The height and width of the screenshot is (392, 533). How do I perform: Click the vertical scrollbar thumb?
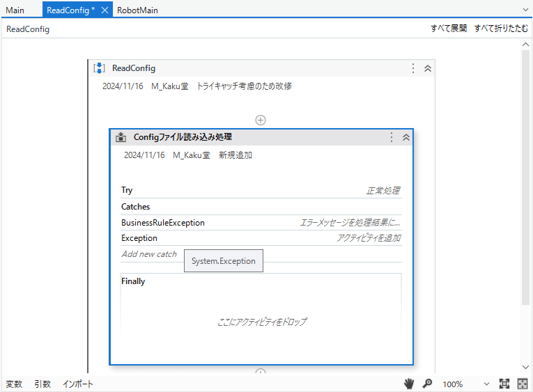pos(525,178)
